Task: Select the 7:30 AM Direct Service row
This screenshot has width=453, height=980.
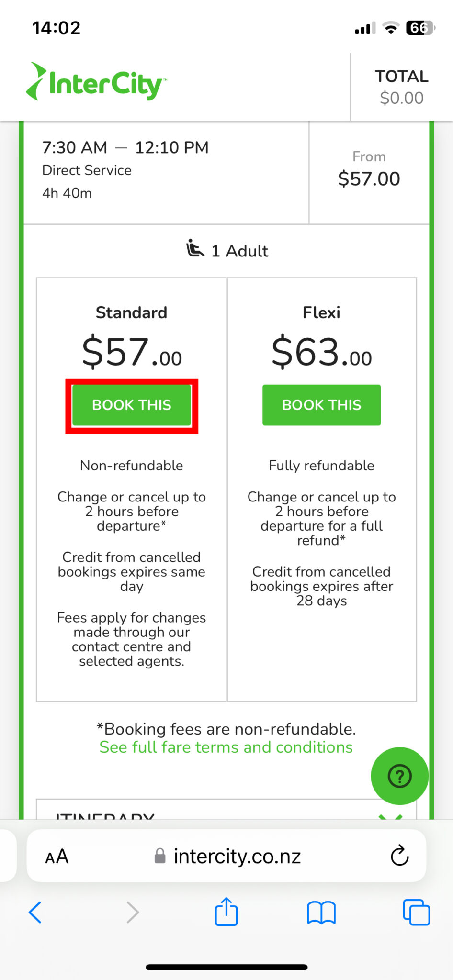Action: point(166,170)
